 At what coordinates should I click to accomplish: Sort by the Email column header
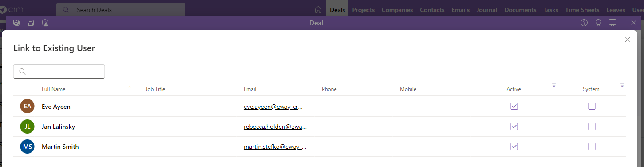250,89
